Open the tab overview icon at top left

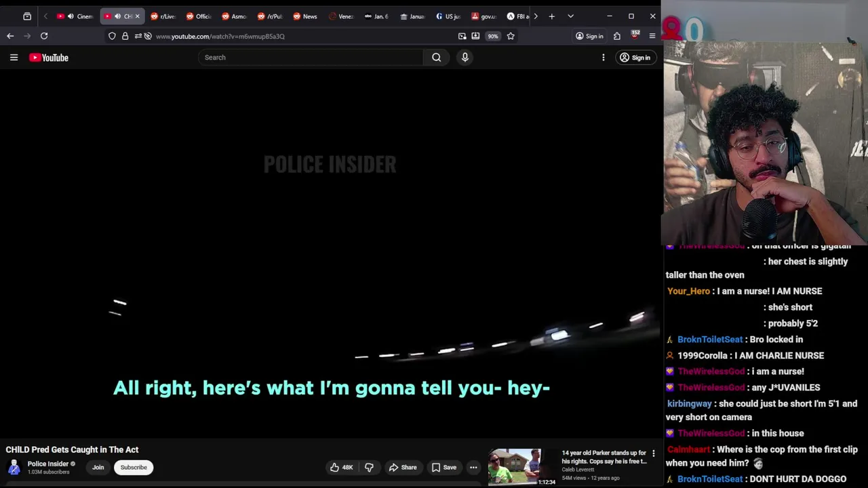[27, 16]
